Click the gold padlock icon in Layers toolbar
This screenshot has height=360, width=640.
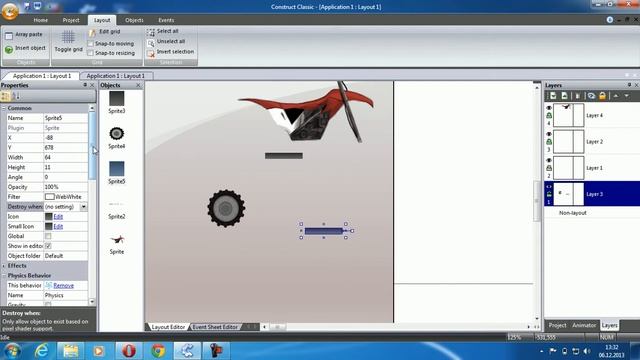[602, 96]
